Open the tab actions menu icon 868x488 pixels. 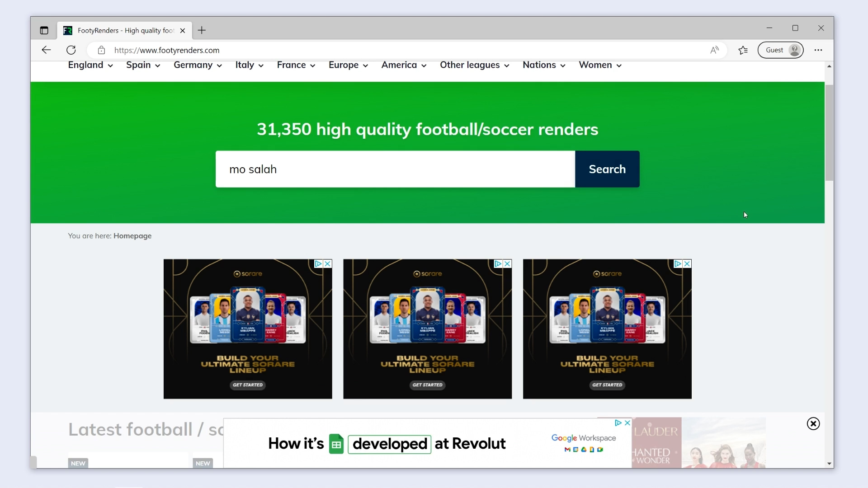click(x=44, y=30)
